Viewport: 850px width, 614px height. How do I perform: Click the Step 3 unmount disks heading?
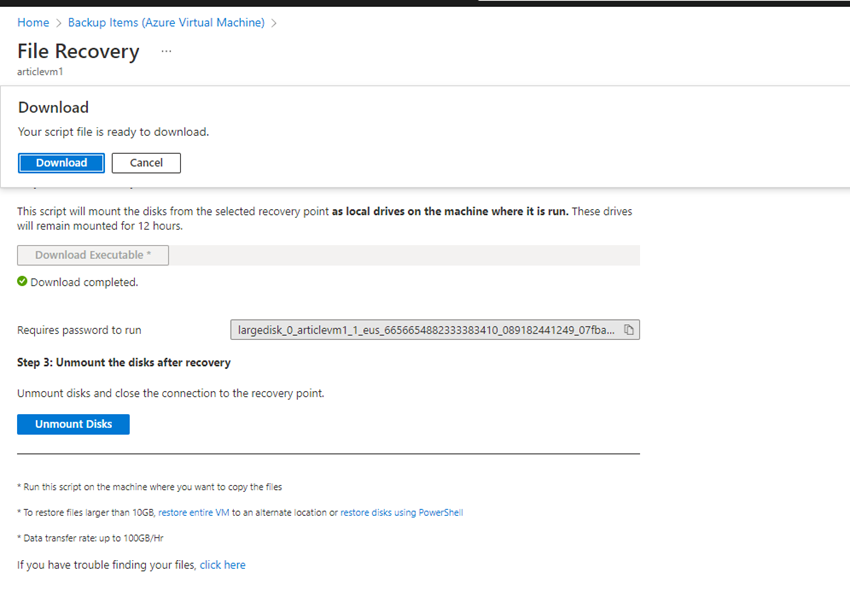coord(123,362)
